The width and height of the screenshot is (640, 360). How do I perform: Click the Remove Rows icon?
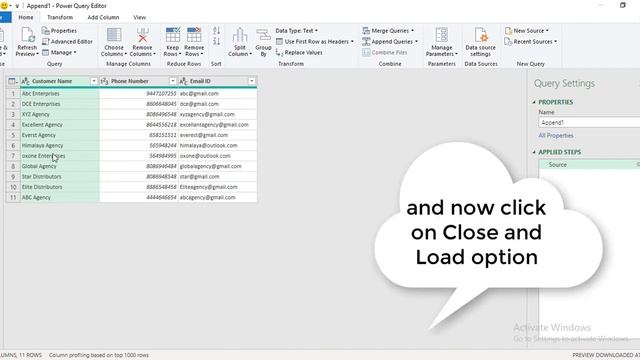click(x=194, y=35)
